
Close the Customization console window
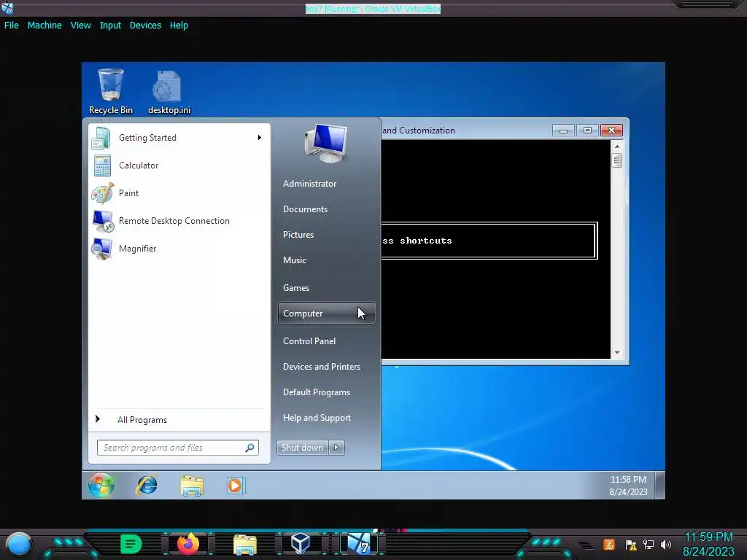[612, 131]
